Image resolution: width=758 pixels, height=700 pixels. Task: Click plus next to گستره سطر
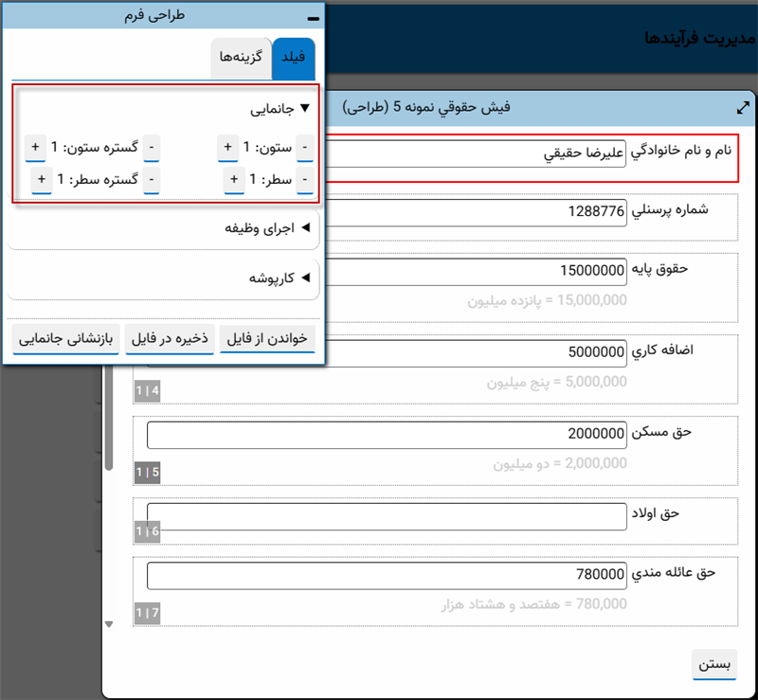tap(41, 179)
